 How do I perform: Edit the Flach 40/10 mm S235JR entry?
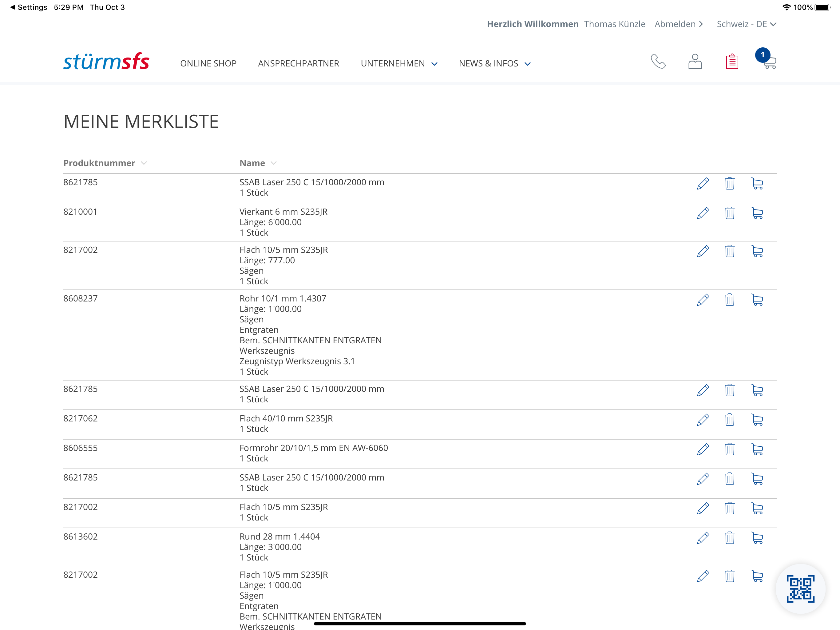[703, 420]
